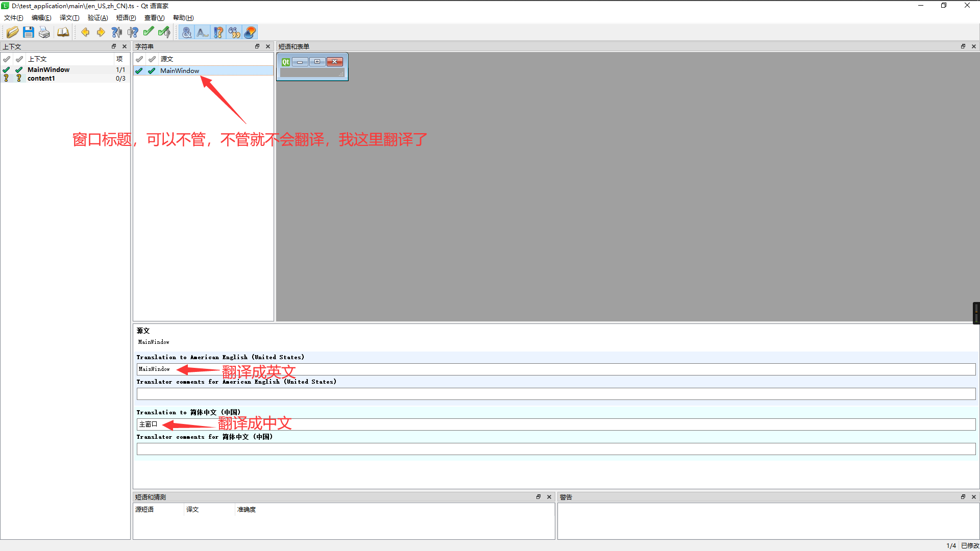Toggle second status check of MainWindow string
Image resolution: width=980 pixels, height=551 pixels.
pos(152,71)
